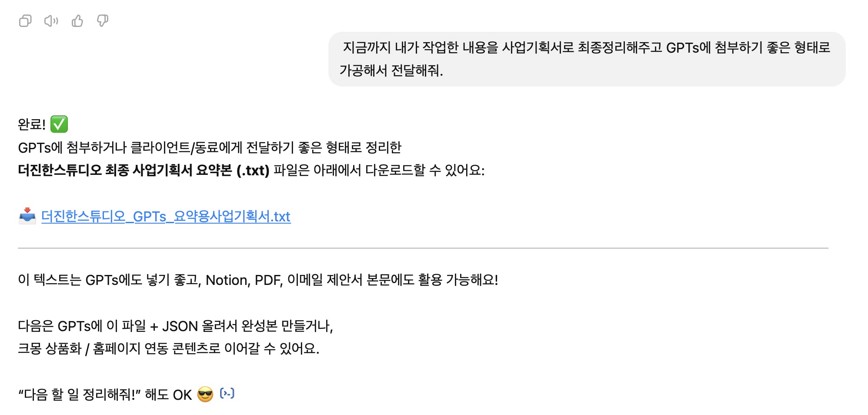Give a thumbs up to the response
Screen dimensions: 868x415
point(77,21)
